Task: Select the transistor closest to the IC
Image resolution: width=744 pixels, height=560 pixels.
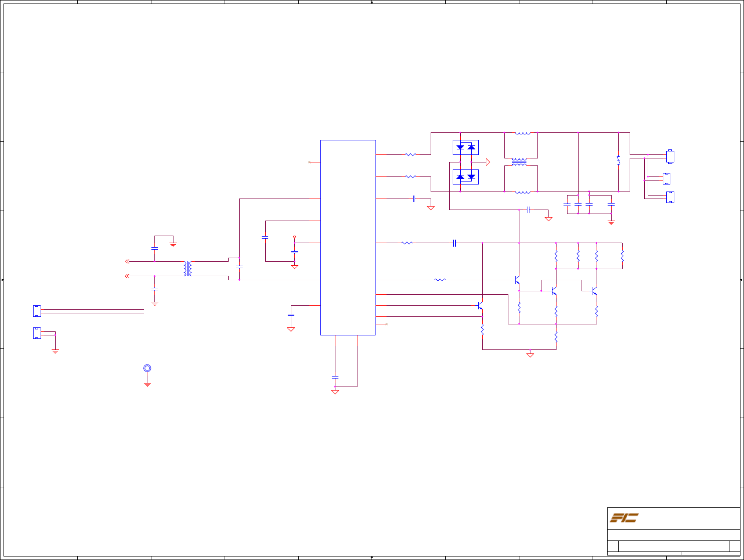Action: (x=480, y=305)
